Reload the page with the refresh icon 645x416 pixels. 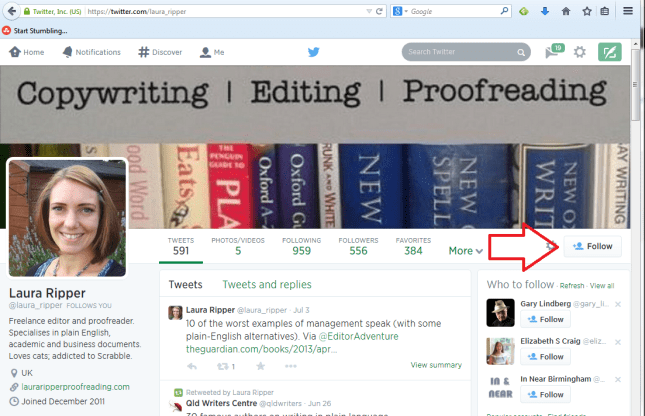tap(379, 12)
